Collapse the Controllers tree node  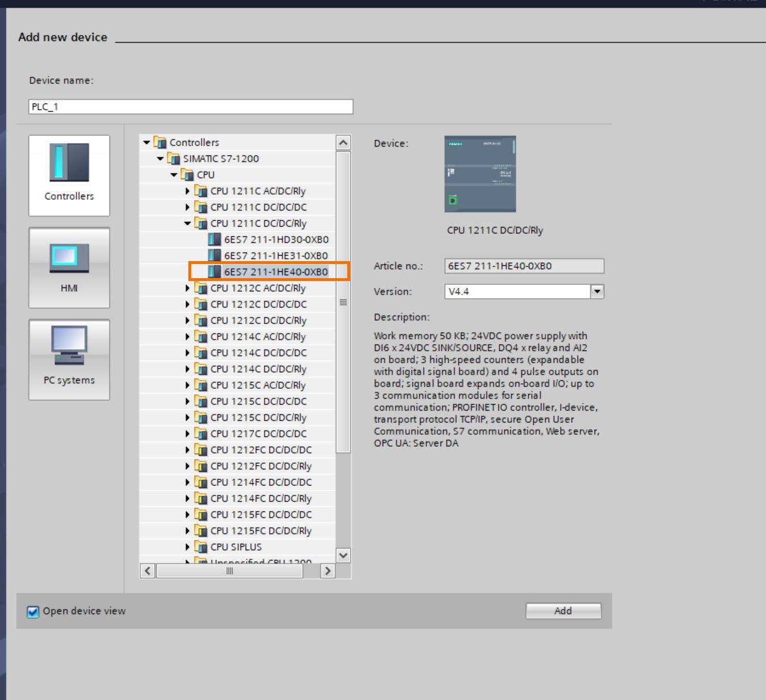[x=147, y=142]
